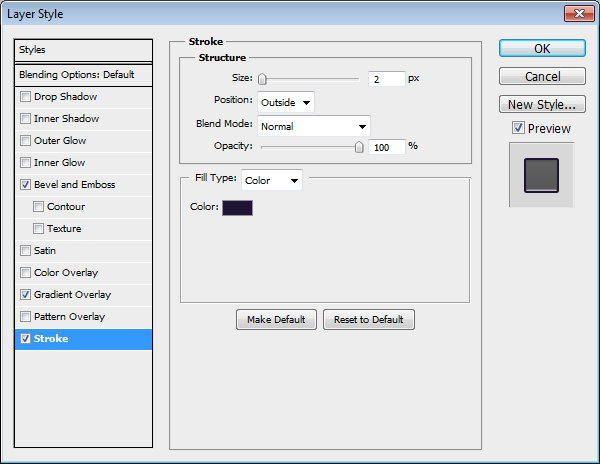Image resolution: width=600 pixels, height=464 pixels.
Task: Select the Inner Glow label
Action: click(x=59, y=163)
